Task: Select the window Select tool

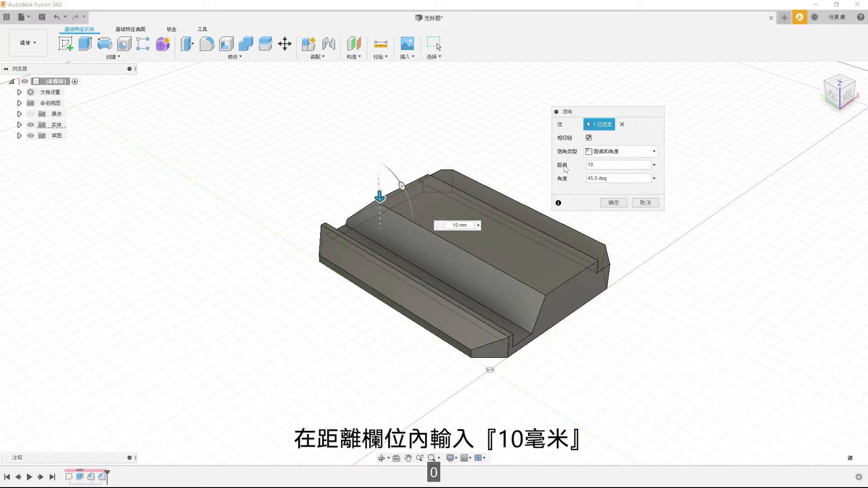Action: [x=434, y=44]
